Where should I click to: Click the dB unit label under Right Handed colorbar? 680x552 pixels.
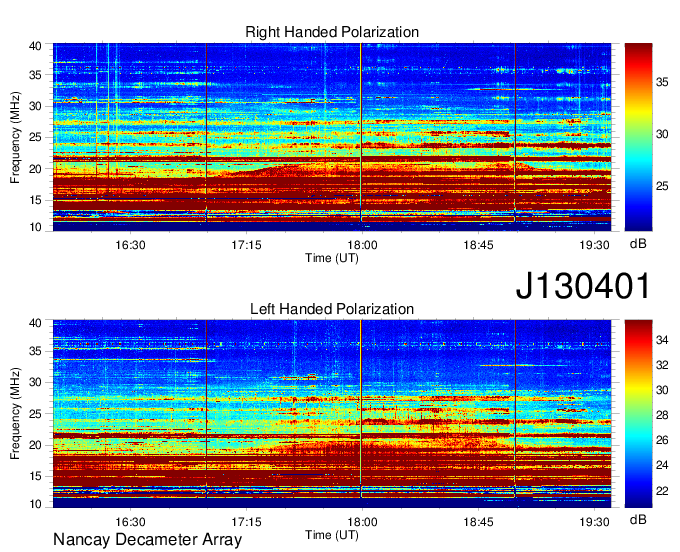(638, 244)
